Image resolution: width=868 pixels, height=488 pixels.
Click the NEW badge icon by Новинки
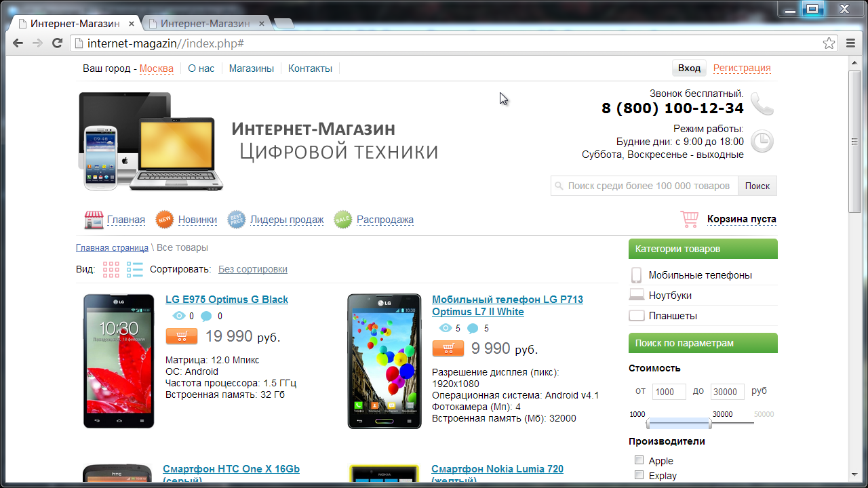click(165, 220)
